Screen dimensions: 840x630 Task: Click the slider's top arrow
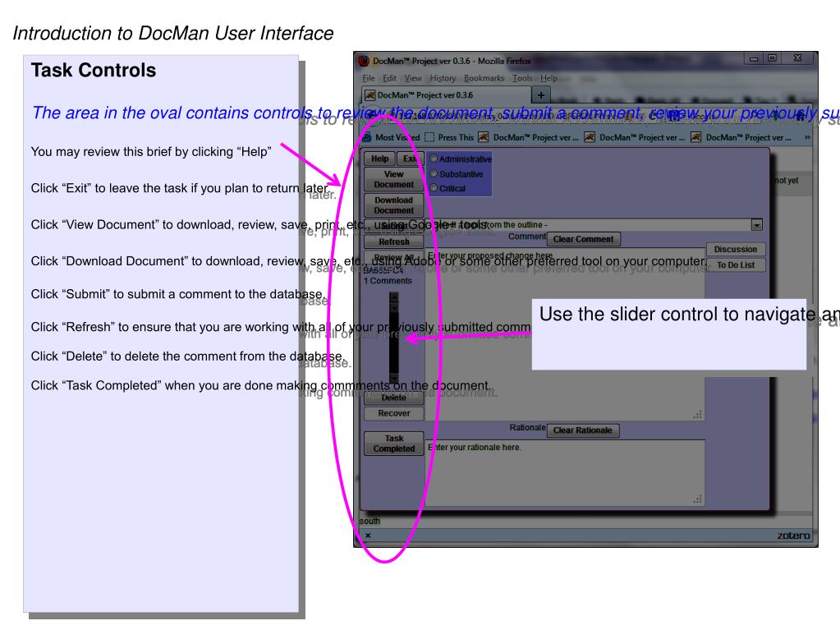tap(394, 297)
